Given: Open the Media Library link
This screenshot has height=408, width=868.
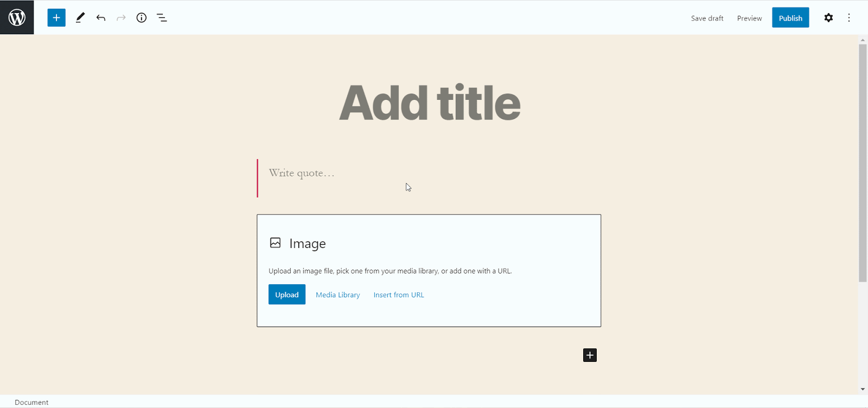Looking at the screenshot, I should 337,294.
